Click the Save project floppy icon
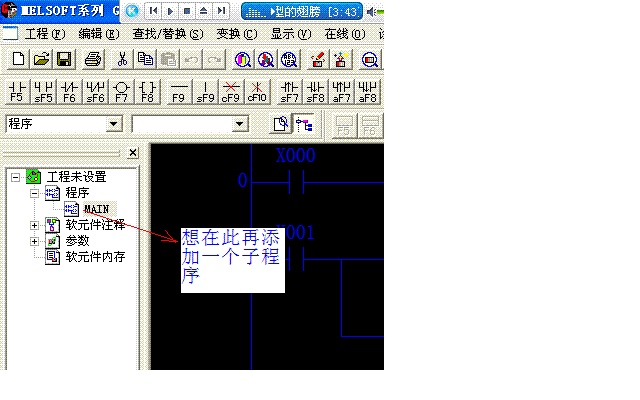 click(x=64, y=60)
